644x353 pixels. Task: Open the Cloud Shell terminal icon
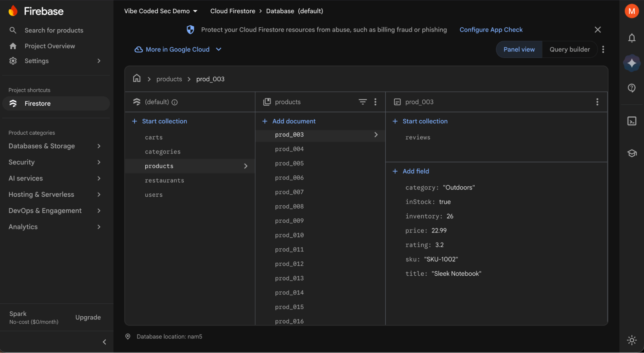(632, 121)
